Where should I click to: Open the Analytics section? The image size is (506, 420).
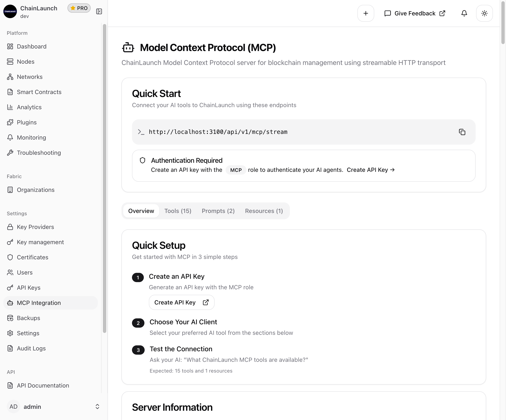[x=29, y=107]
